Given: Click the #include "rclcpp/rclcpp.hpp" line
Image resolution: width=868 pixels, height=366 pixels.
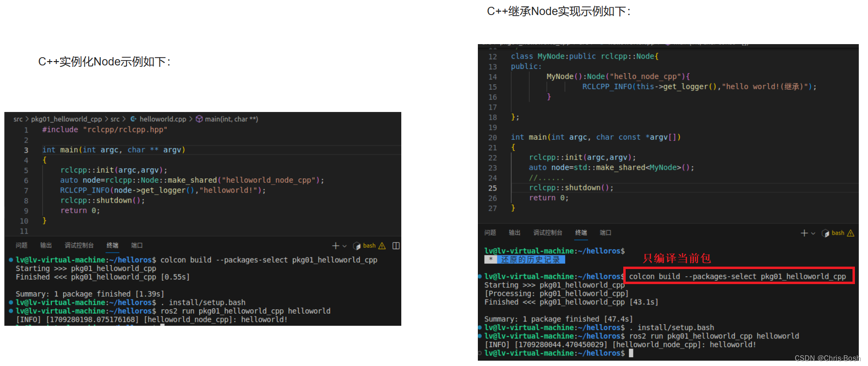Looking at the screenshot, I should pos(104,130).
